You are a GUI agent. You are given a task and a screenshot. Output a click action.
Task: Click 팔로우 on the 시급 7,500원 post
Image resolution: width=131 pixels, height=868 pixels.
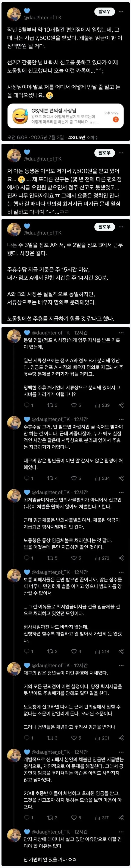coord(104,12)
